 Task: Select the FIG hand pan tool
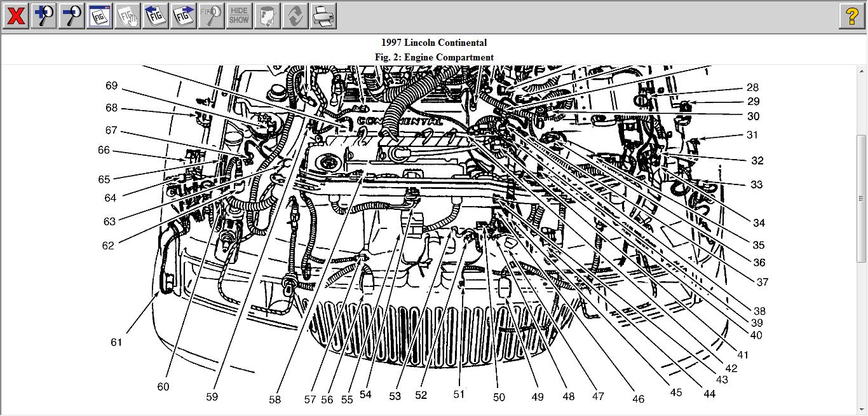(x=128, y=16)
